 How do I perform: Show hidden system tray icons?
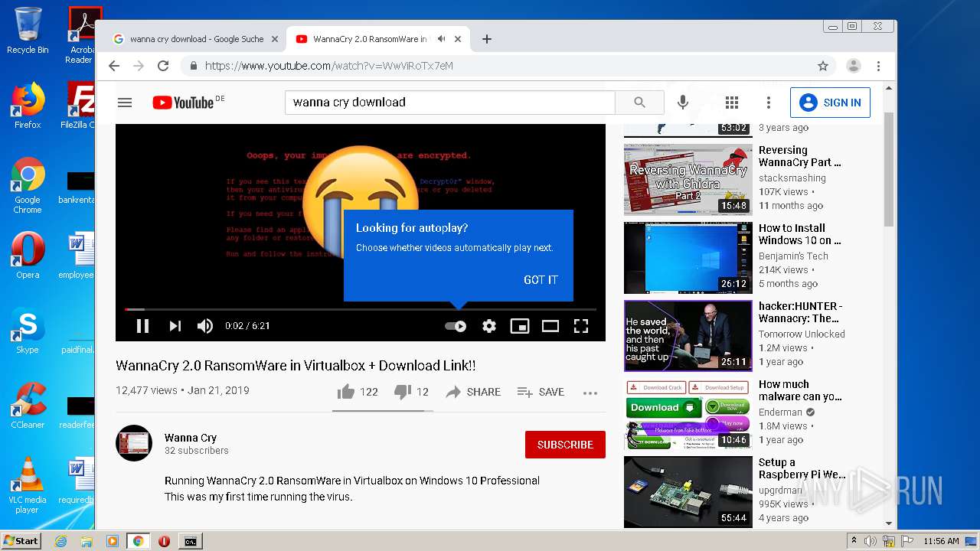click(854, 541)
